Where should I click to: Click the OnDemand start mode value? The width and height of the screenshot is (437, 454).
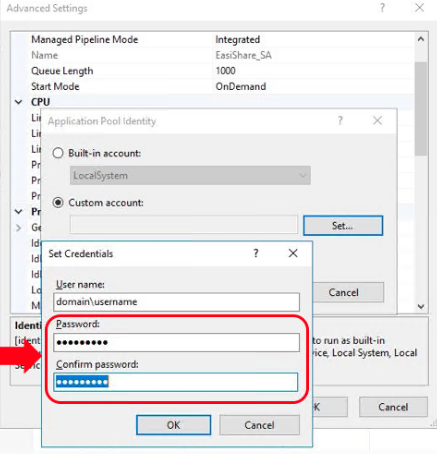click(x=241, y=86)
